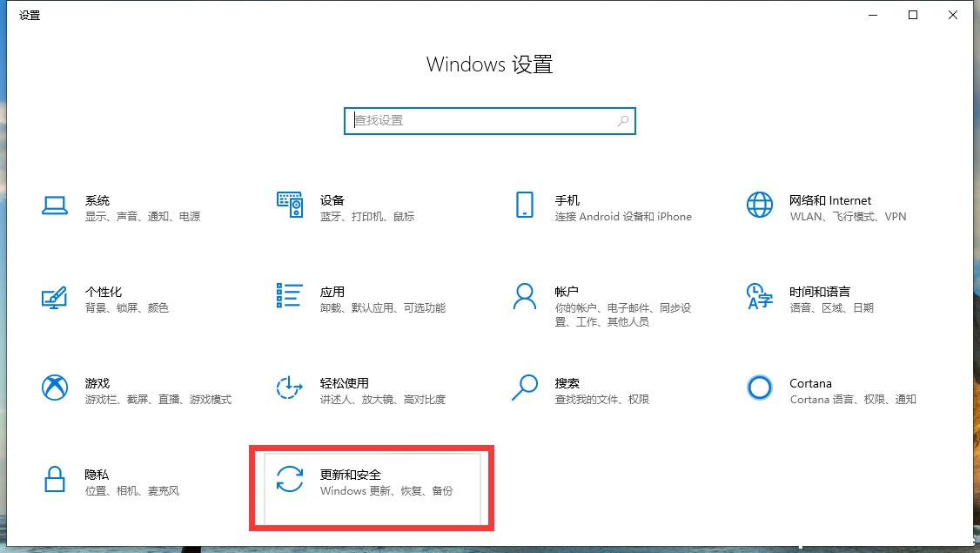The image size is (980, 553).
Task: Close the 设置 window
Action: (x=952, y=15)
